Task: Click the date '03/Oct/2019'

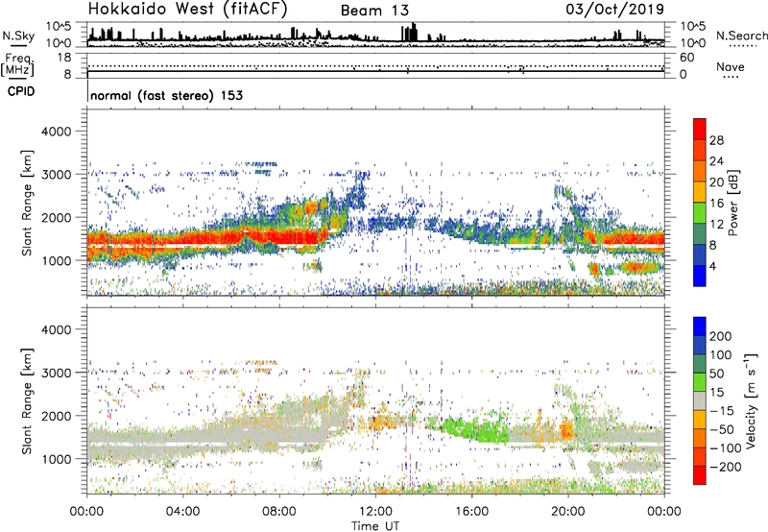Action: 615,10
